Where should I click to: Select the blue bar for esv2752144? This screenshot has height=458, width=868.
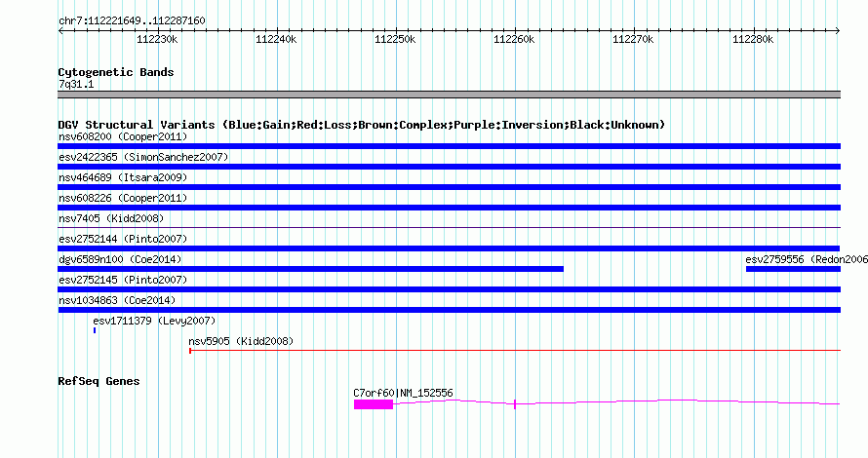point(449,248)
